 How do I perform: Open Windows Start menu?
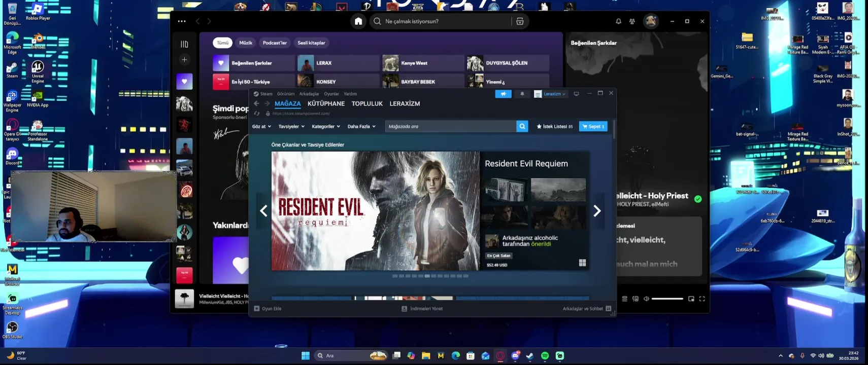306,356
